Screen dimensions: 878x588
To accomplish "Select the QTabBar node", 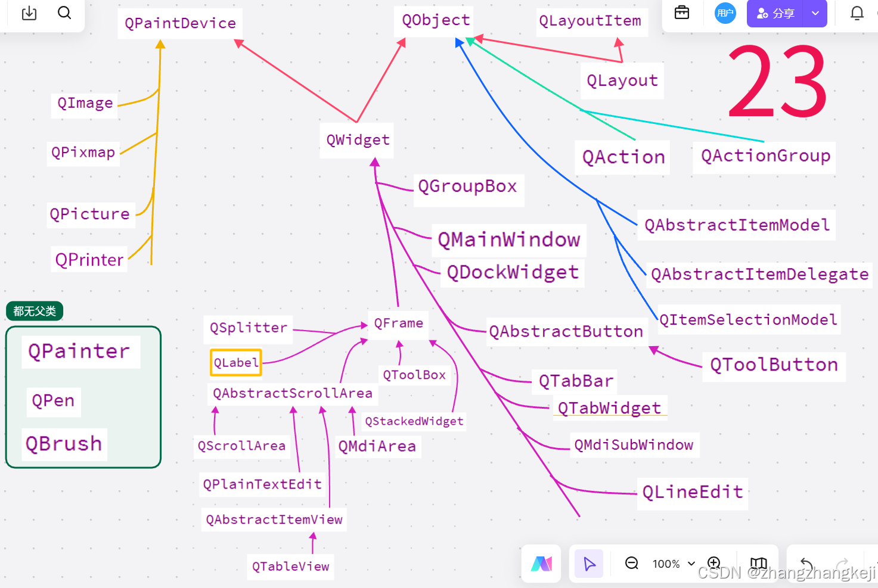I will [x=576, y=381].
